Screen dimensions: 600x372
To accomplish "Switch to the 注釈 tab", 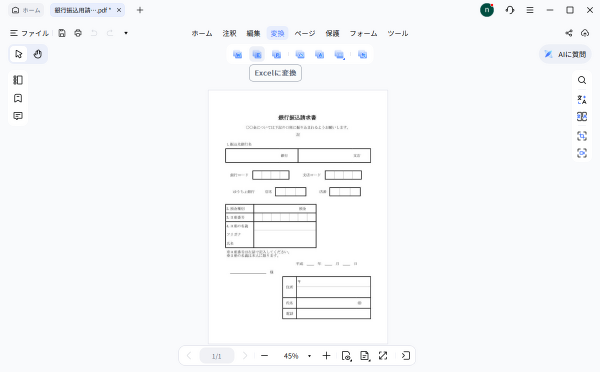I will click(230, 33).
